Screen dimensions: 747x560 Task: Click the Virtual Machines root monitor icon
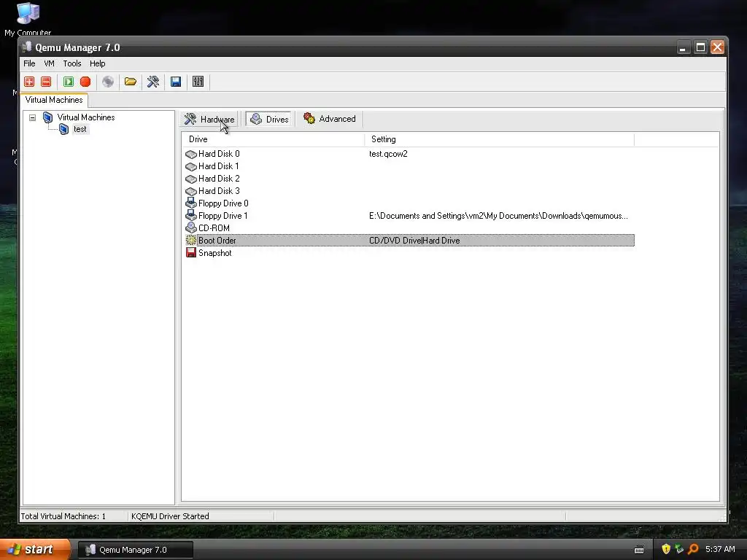(47, 117)
